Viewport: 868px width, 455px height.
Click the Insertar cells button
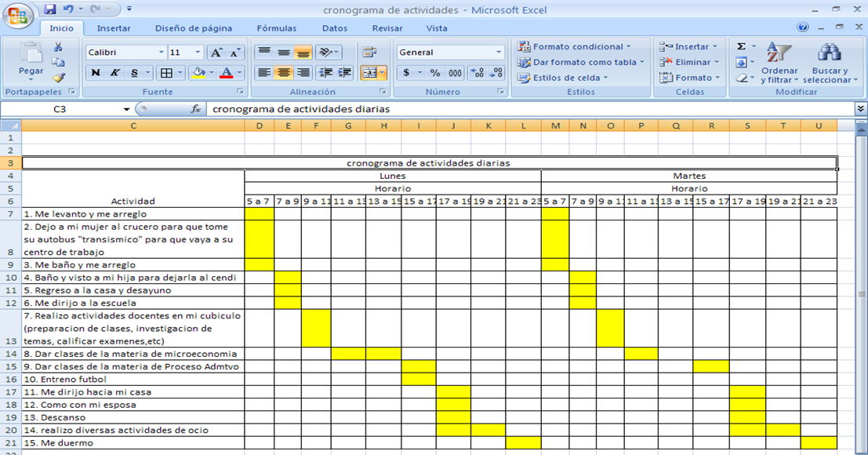688,46
